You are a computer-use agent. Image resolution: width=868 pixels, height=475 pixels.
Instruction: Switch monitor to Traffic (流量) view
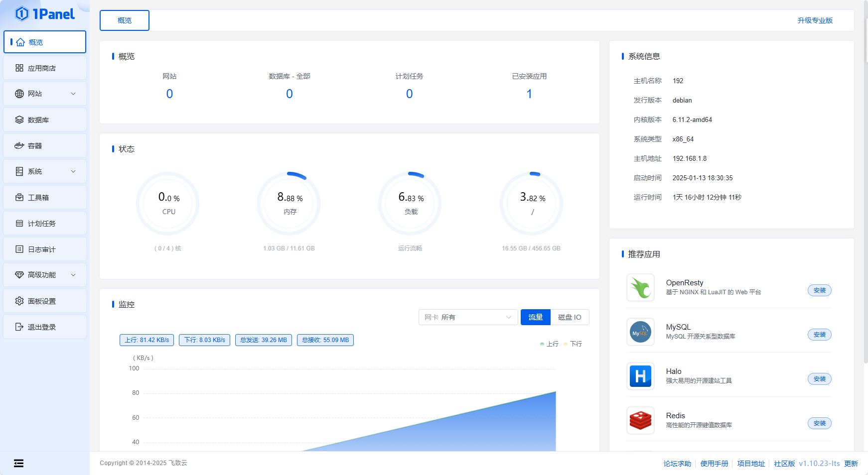click(535, 317)
